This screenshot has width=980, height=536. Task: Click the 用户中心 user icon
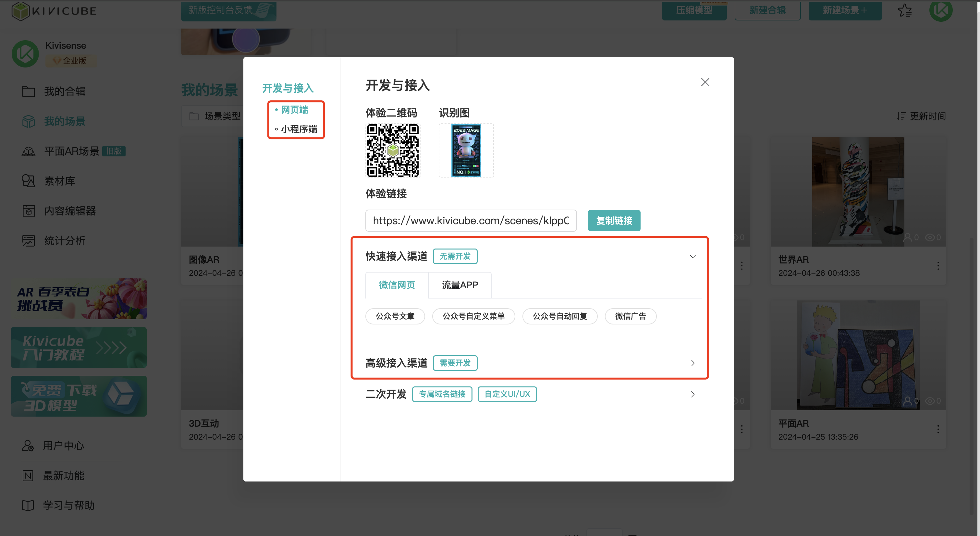pyautogui.click(x=27, y=445)
